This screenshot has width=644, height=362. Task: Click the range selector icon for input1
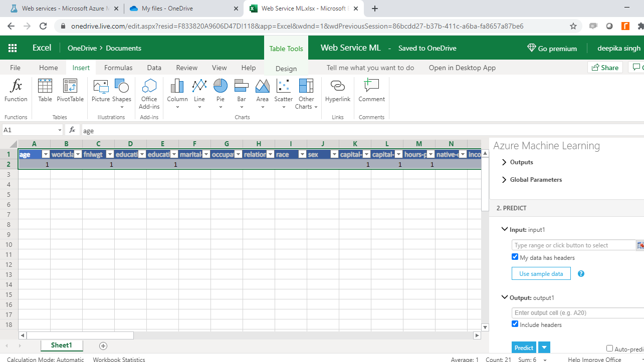click(x=640, y=245)
